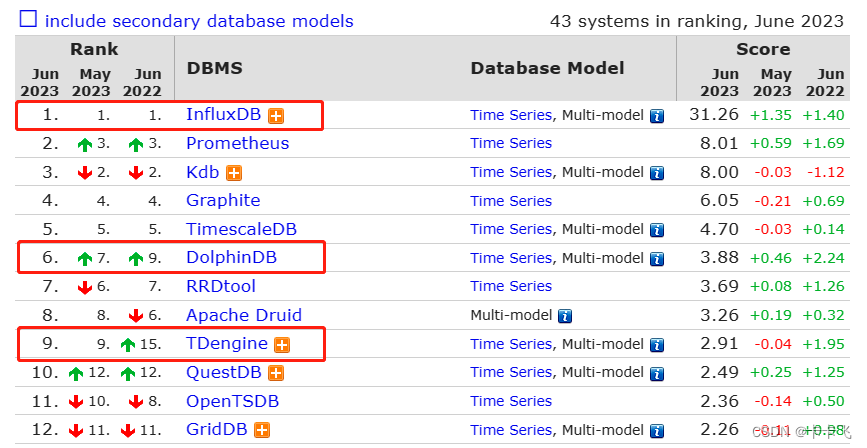Select RRDtool score 3.69
Viewport: 867px width, 448px height.
pyautogui.click(x=719, y=286)
